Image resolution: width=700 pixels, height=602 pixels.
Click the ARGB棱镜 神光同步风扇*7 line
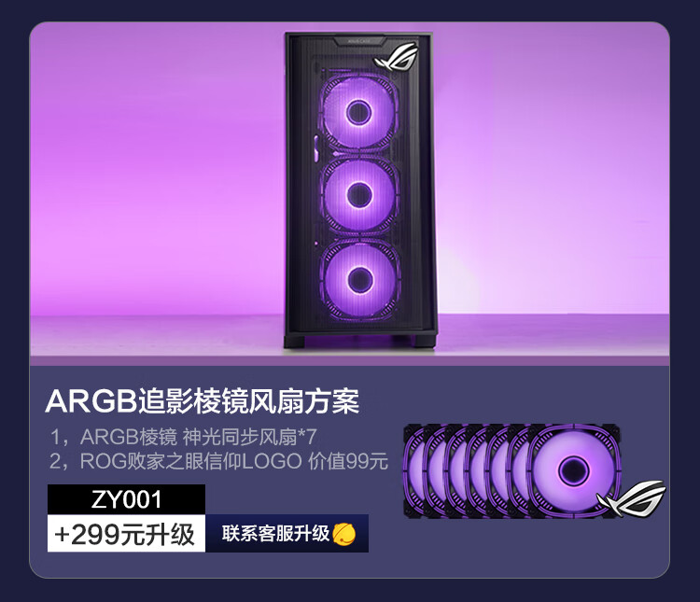coord(184,437)
